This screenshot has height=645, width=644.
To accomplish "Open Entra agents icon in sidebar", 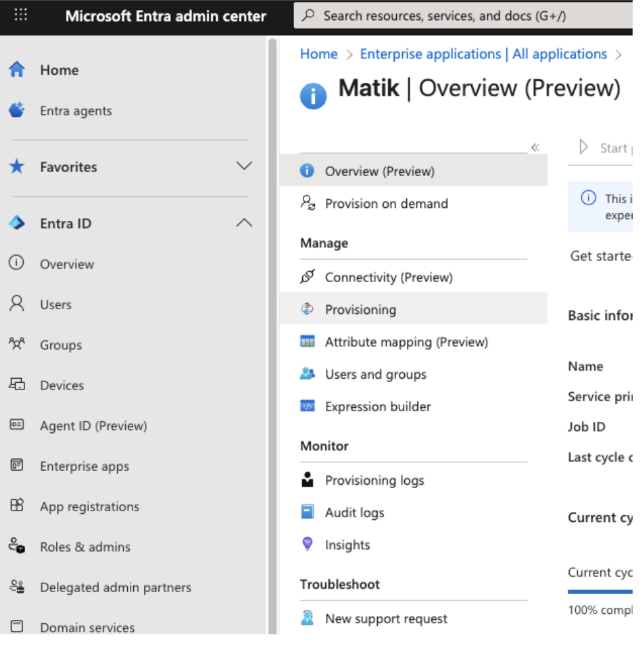I will [x=17, y=111].
